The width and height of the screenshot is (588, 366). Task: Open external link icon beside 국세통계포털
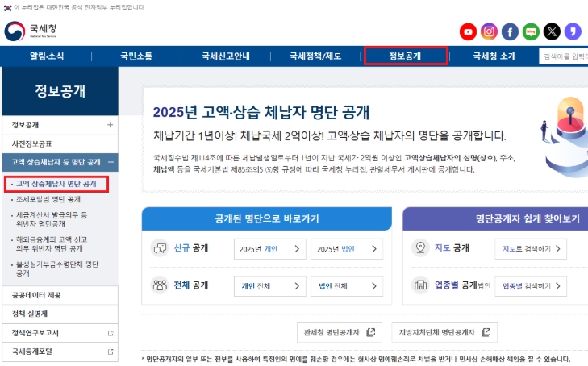[110, 352]
